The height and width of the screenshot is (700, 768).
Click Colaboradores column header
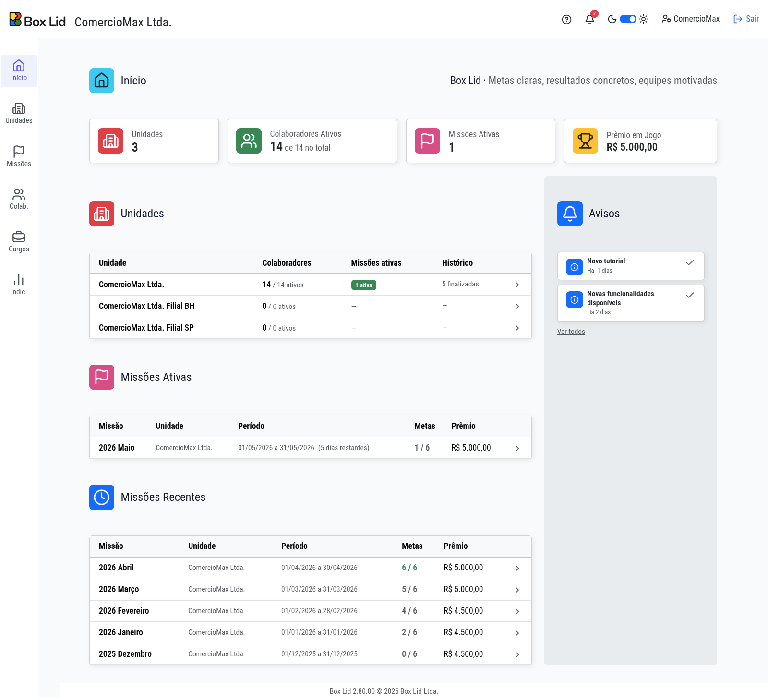coord(287,263)
